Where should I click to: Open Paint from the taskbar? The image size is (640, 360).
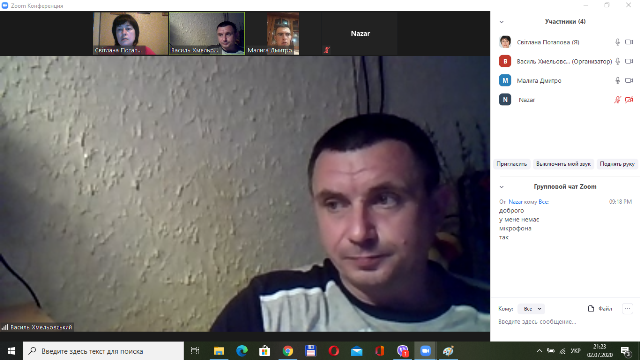[x=448, y=351]
